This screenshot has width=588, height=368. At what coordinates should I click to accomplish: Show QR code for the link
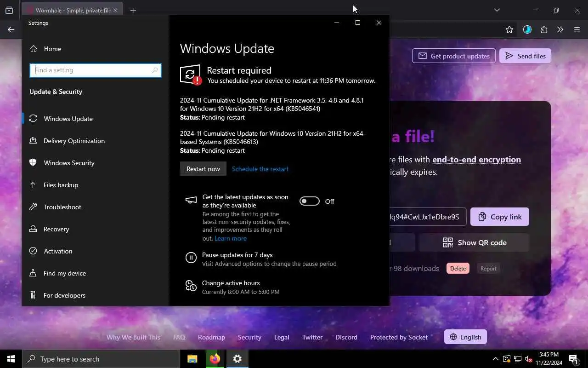coord(474,242)
